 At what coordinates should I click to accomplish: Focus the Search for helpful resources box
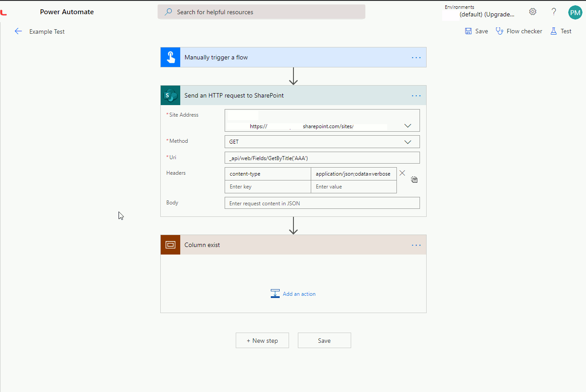tap(261, 12)
